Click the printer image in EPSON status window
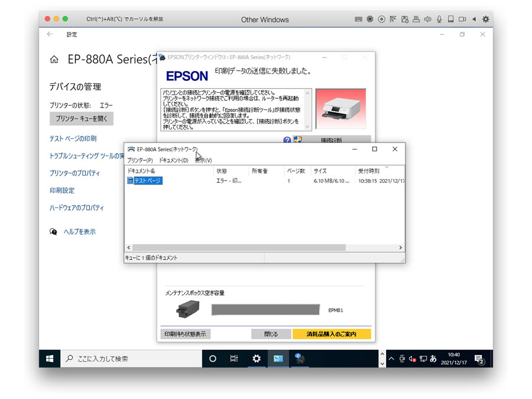The image size is (532, 399). tap(340, 109)
